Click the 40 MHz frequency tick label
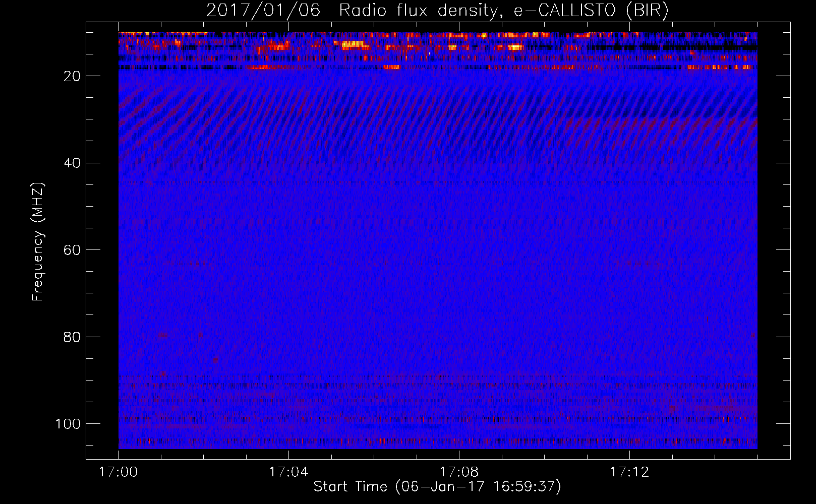The width and height of the screenshot is (816, 504). [72, 163]
